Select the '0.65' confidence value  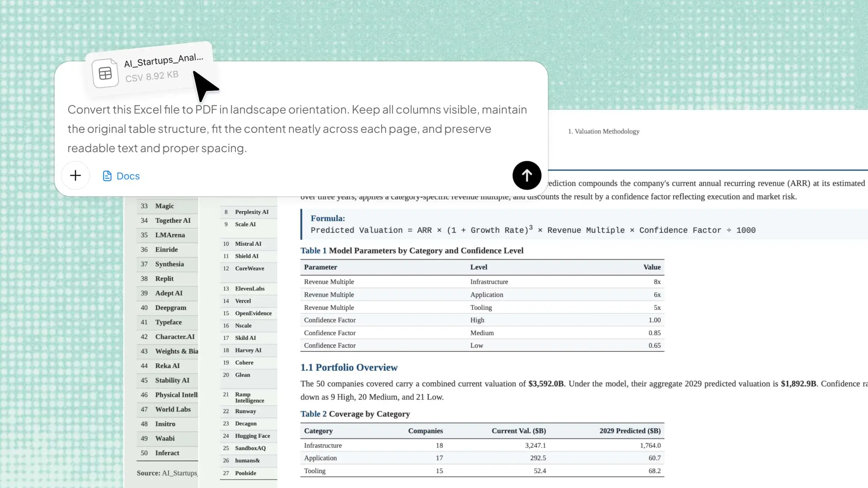tap(654, 346)
